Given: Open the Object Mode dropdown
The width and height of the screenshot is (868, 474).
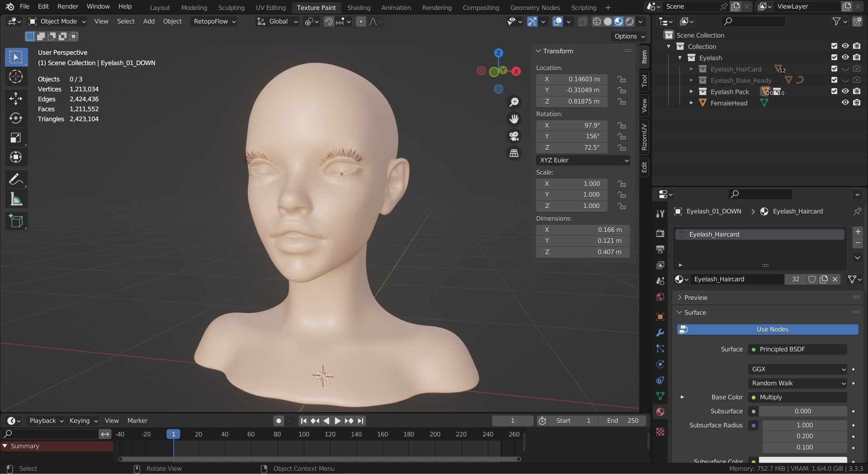Looking at the screenshot, I should pos(57,21).
